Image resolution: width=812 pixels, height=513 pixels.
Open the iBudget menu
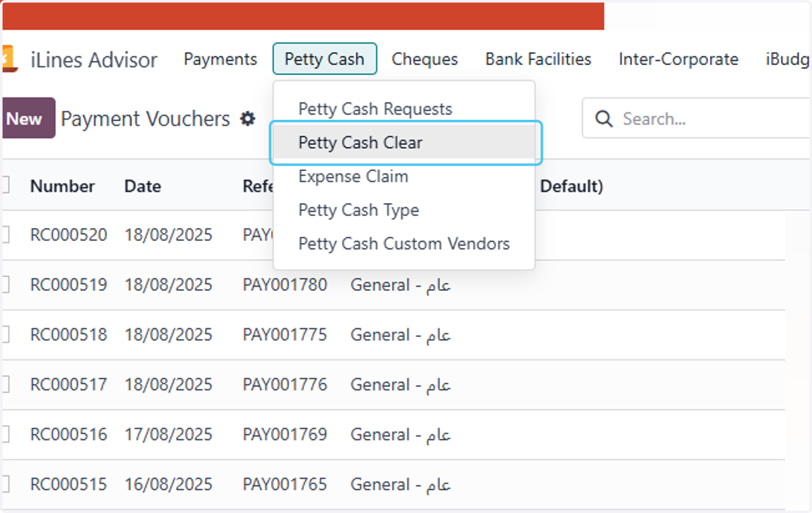coord(788,60)
